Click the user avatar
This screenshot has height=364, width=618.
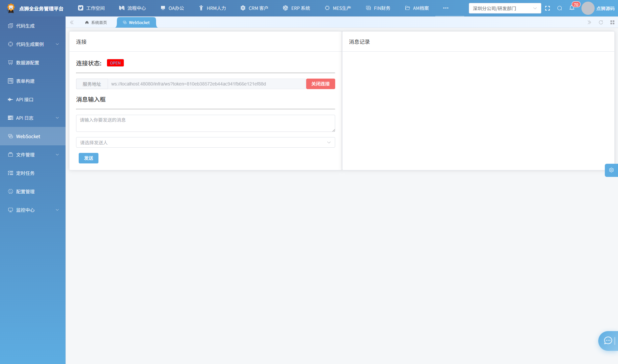(588, 8)
